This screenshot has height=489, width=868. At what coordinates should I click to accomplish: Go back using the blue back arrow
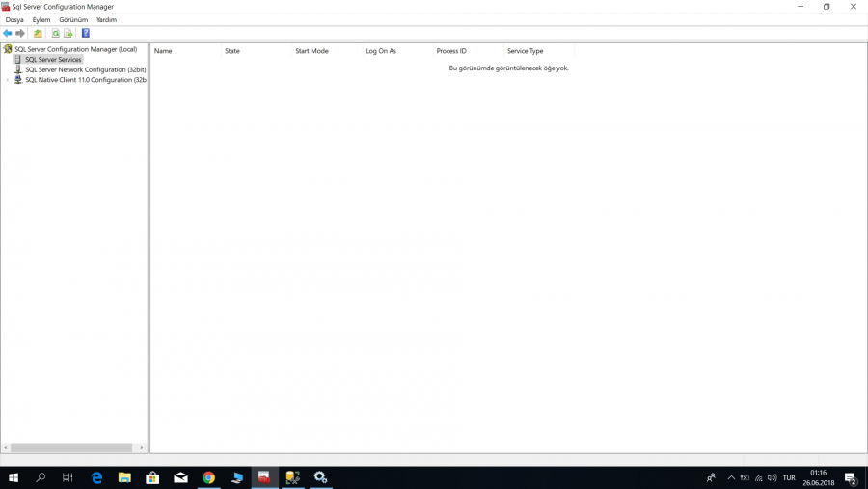coord(7,33)
